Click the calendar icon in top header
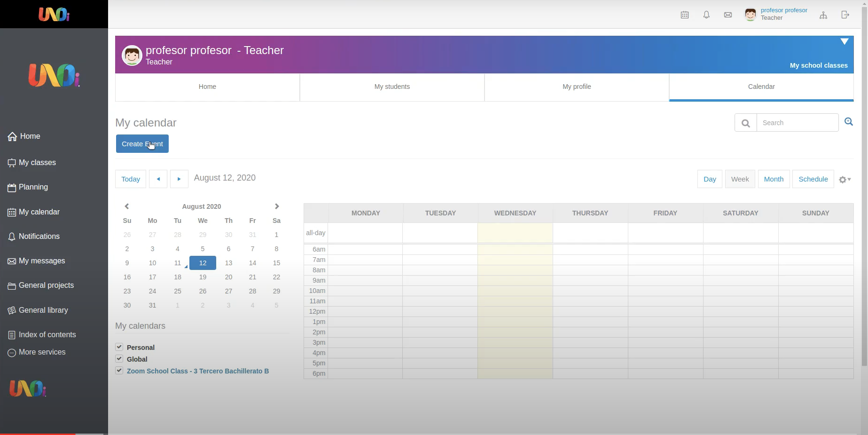 click(x=685, y=15)
